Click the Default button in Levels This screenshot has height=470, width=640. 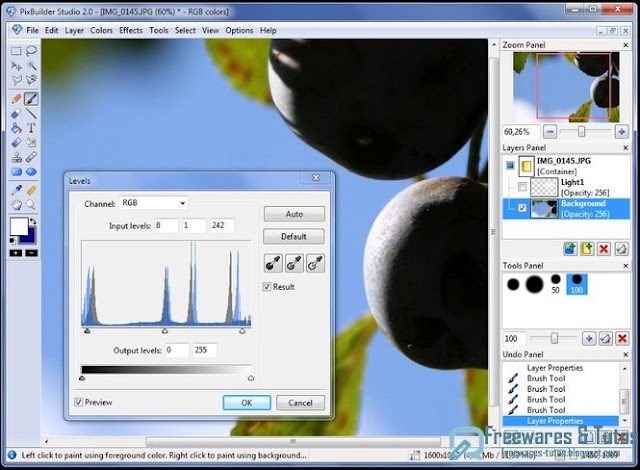(x=294, y=237)
